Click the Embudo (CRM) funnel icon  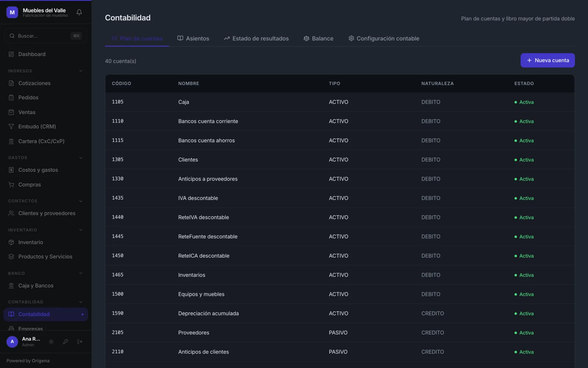tap(11, 127)
